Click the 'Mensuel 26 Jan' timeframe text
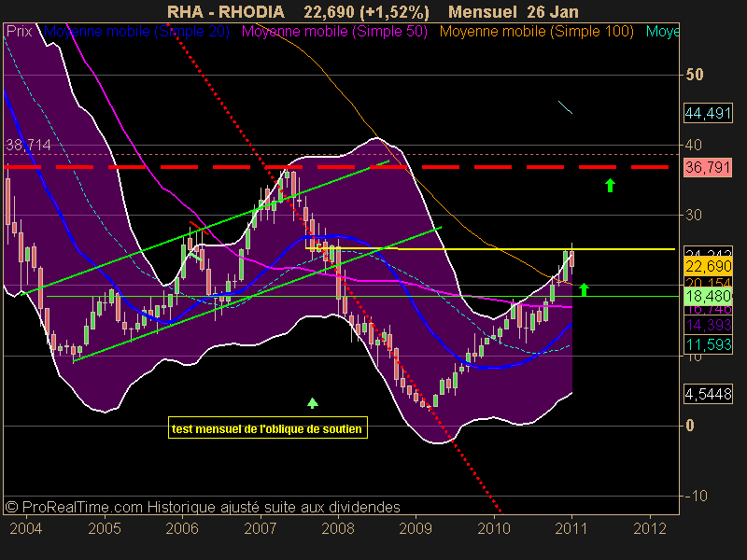Image resolution: width=747 pixels, height=560 pixels. point(514,11)
